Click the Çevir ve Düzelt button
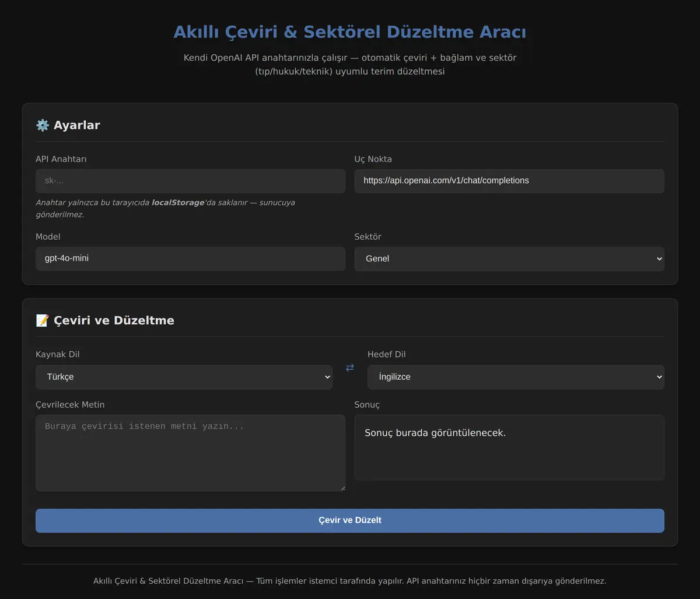 [x=350, y=520]
